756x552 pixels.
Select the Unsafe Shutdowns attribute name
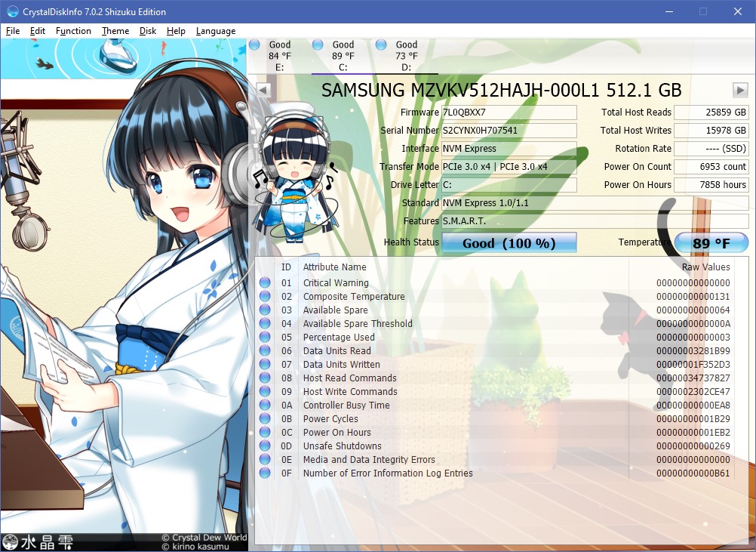[x=342, y=446]
